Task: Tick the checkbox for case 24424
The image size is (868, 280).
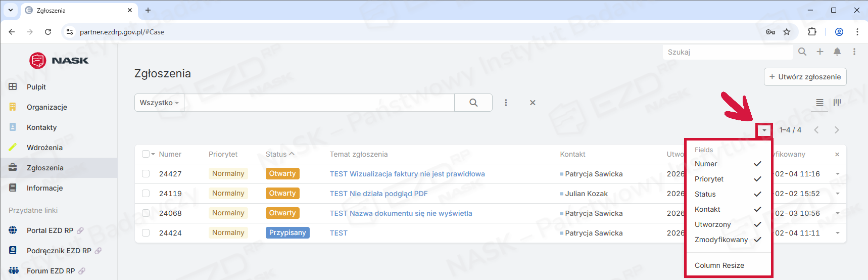Action: [146, 233]
